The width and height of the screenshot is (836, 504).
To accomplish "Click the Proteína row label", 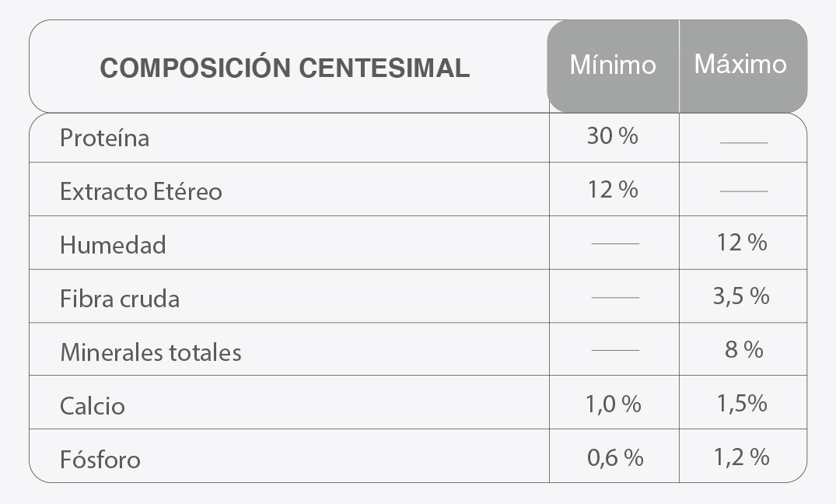I will (x=104, y=138).
